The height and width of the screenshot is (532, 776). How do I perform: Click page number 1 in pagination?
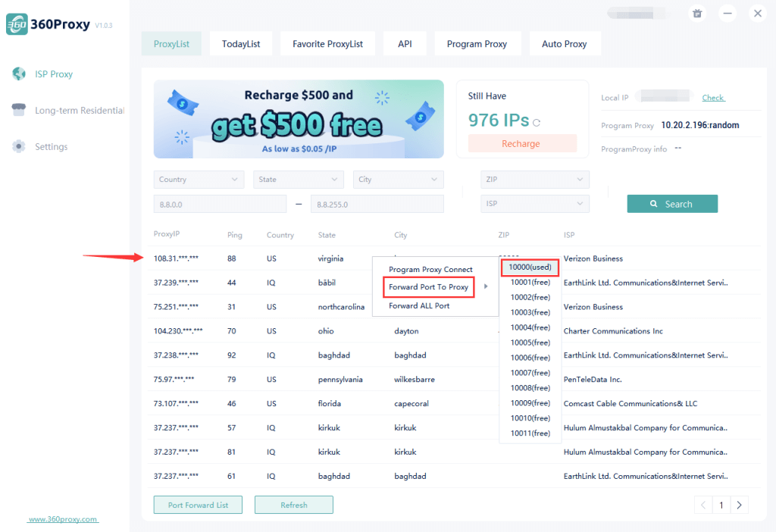[721, 505]
